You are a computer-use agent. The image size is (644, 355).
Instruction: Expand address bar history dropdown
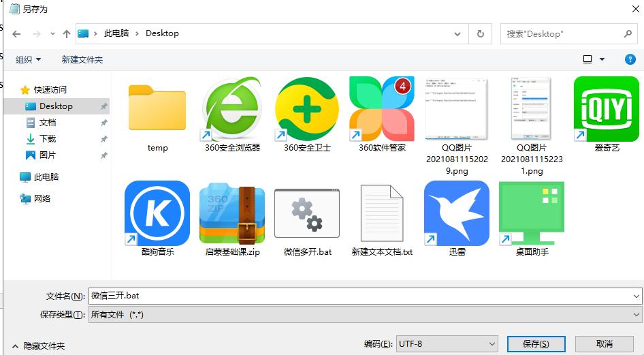tap(457, 33)
